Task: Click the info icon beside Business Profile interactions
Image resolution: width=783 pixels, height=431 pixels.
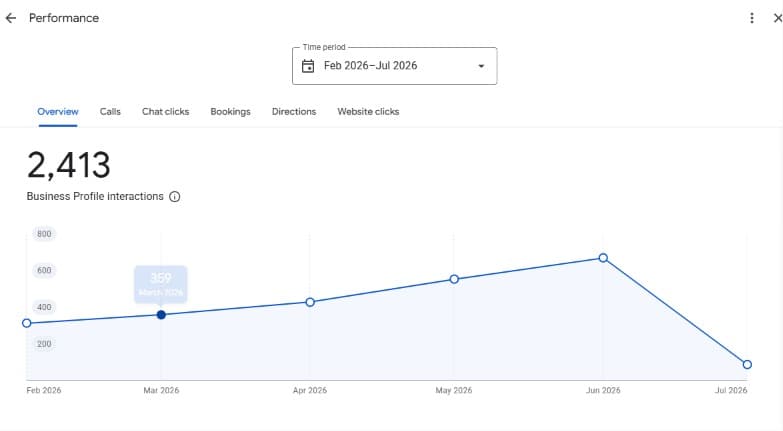Action: point(174,197)
